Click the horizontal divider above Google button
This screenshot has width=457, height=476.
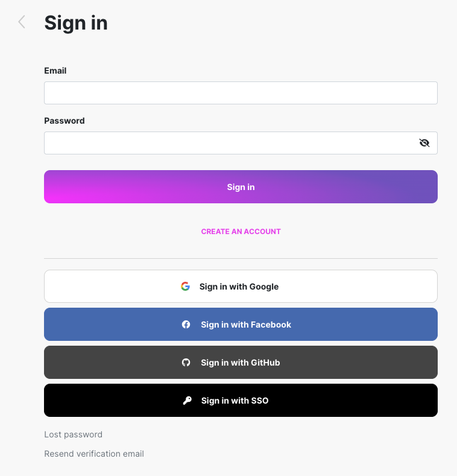(241, 258)
